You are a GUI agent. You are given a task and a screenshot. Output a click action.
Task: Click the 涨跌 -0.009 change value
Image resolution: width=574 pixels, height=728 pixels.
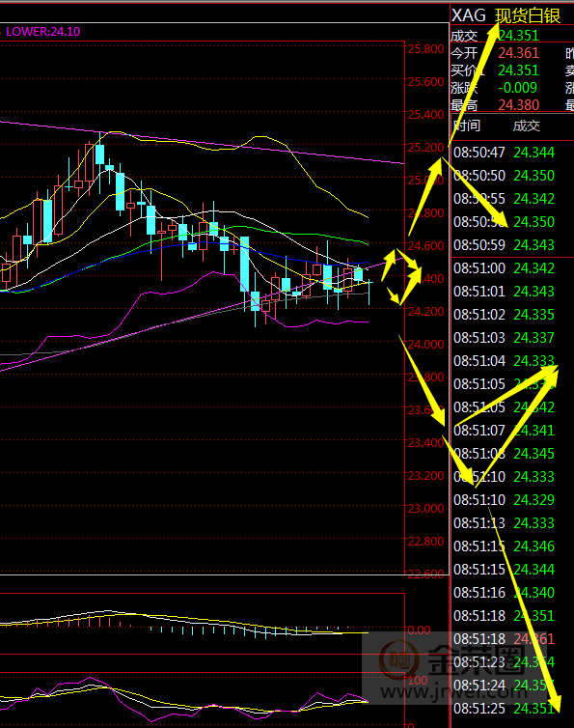pyautogui.click(x=517, y=87)
